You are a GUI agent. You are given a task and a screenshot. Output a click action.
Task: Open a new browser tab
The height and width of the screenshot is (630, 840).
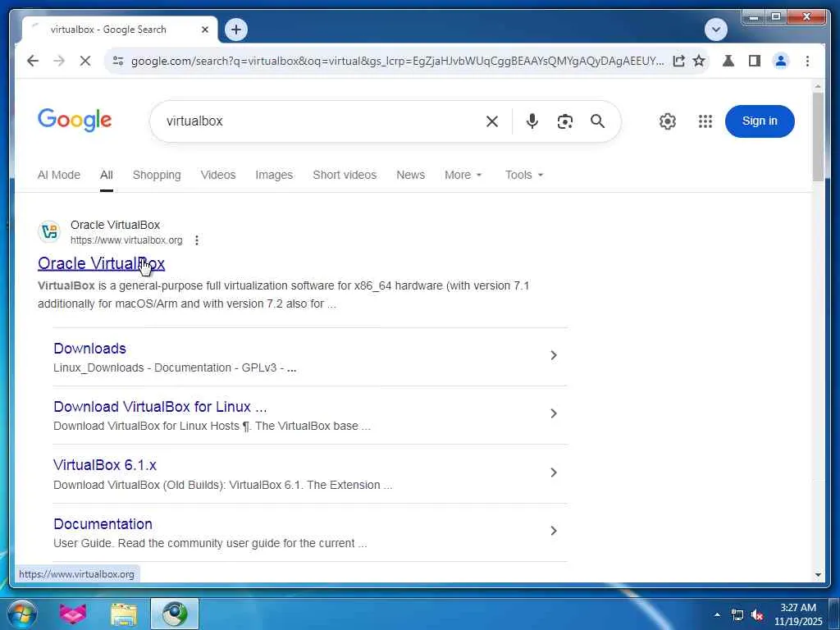[236, 30]
